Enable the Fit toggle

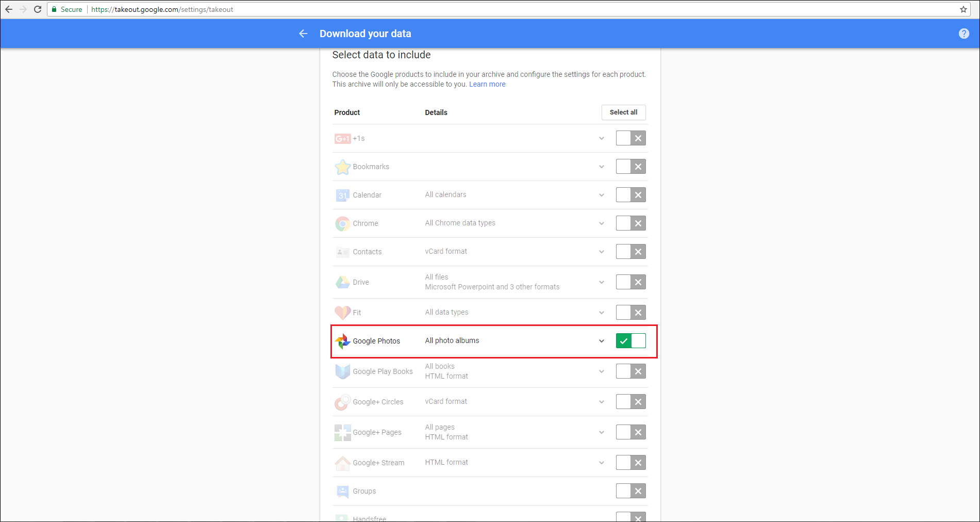point(631,313)
